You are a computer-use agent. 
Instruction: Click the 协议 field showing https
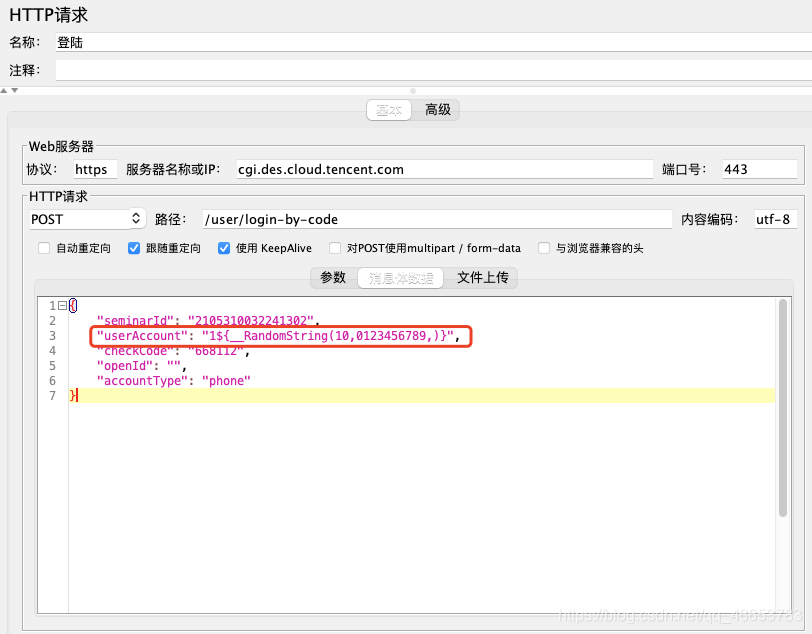95,169
